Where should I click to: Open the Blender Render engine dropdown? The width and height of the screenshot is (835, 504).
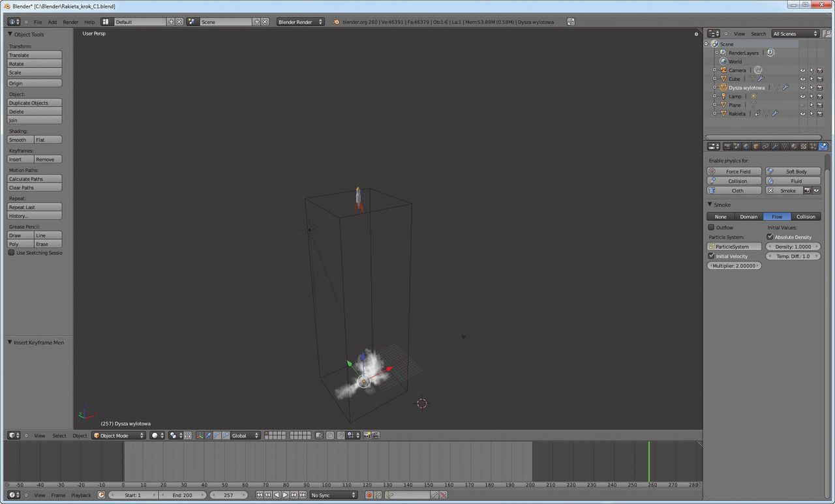click(301, 22)
